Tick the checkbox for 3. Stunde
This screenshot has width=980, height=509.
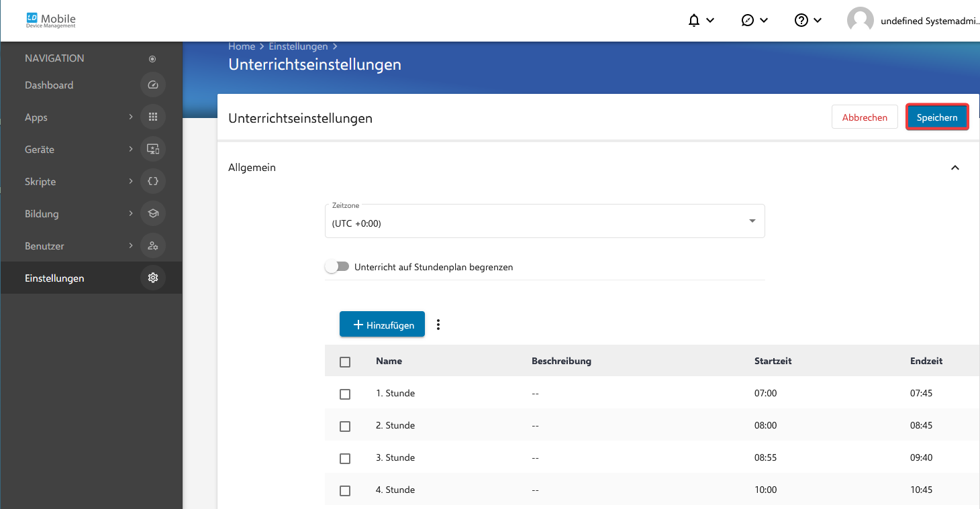click(x=345, y=459)
